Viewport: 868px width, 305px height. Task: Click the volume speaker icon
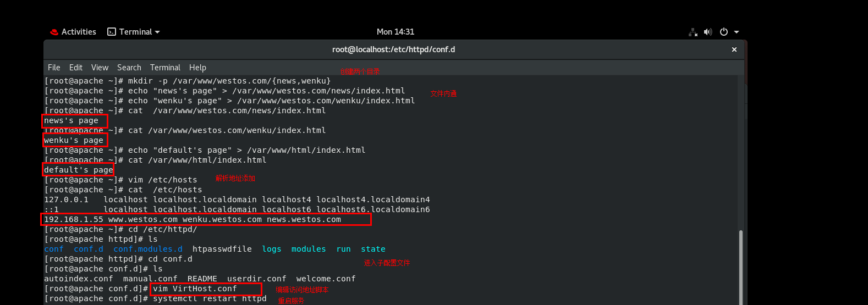[x=708, y=32]
